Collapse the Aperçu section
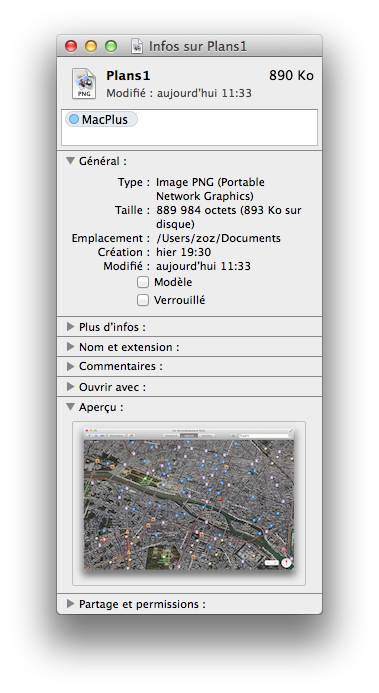 (x=70, y=407)
